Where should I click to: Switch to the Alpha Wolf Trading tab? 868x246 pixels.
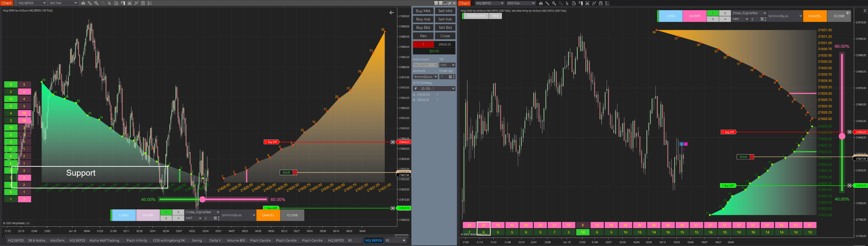coord(104,241)
